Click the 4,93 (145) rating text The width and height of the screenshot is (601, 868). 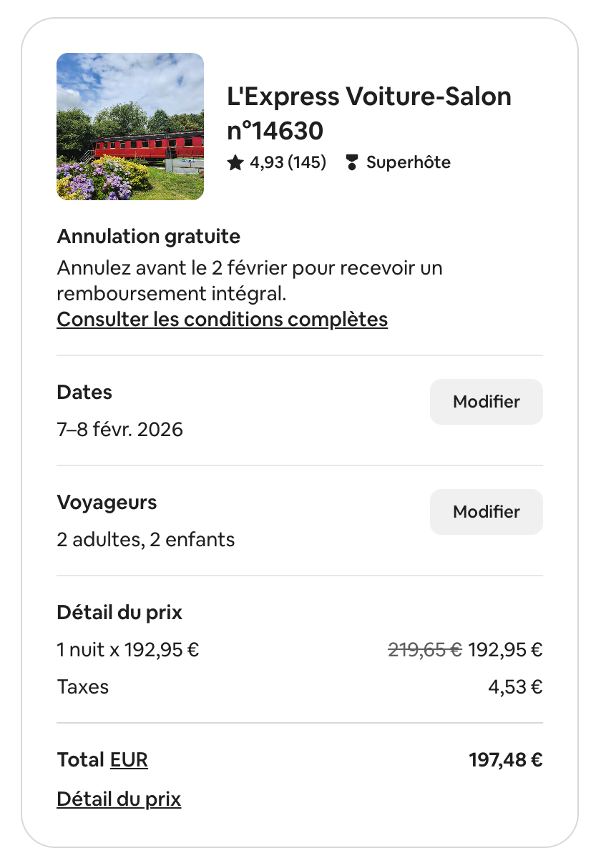tap(288, 163)
